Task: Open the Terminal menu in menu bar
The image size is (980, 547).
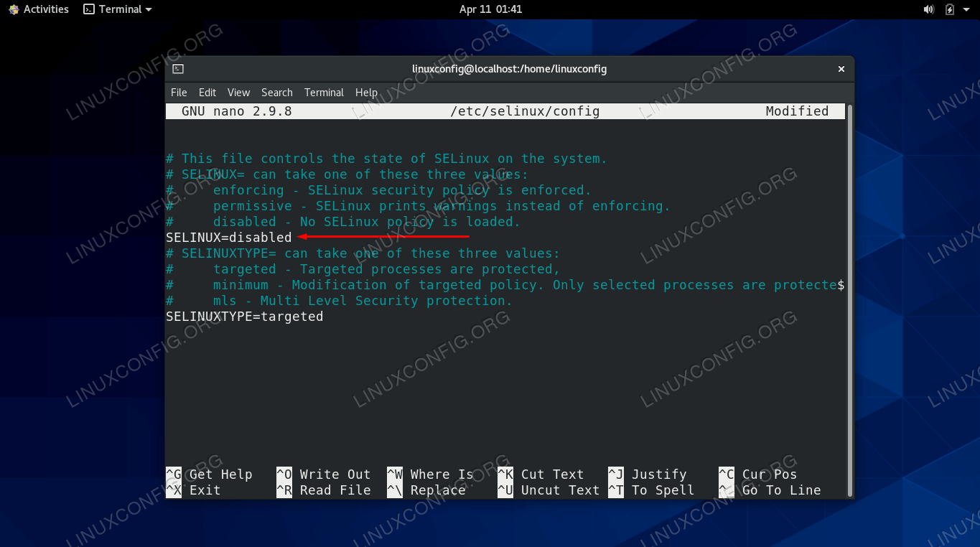Action: coord(324,93)
